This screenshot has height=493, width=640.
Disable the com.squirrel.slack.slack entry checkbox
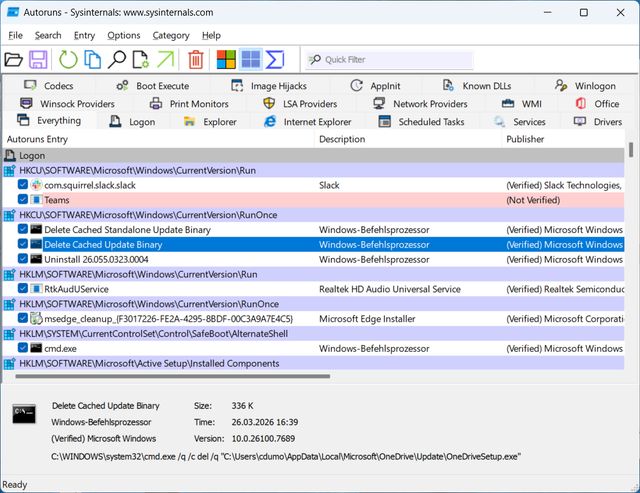tap(23, 185)
